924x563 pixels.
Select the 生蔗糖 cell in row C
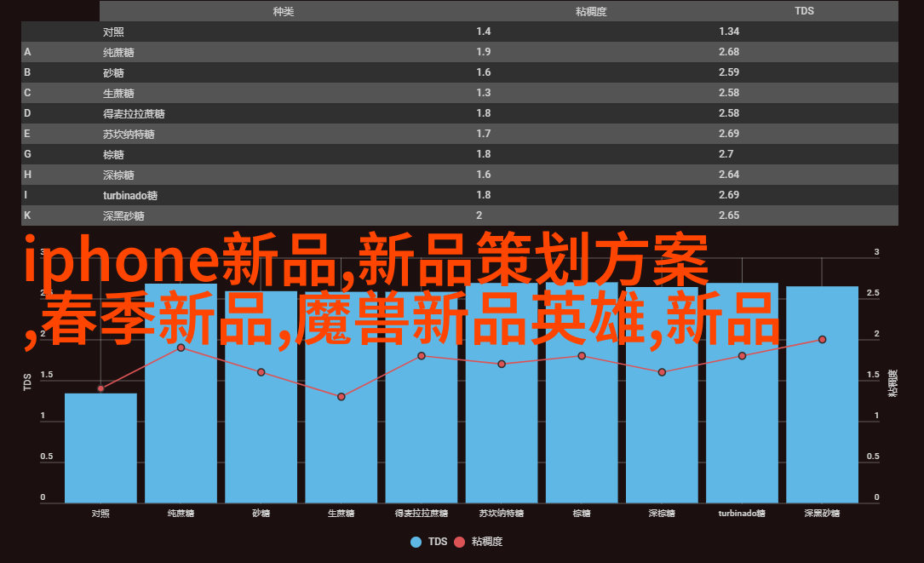pos(118,93)
